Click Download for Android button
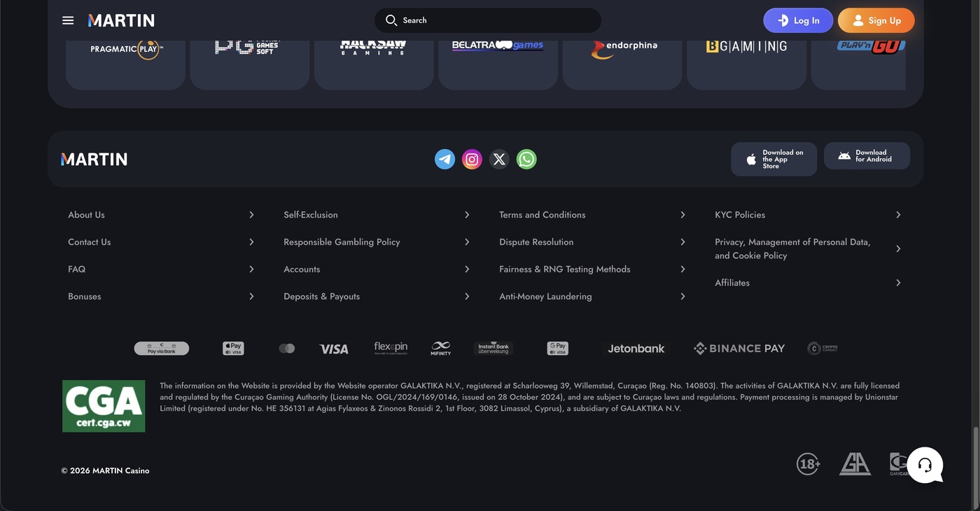Screen dimensions: 980x511 tap(867, 156)
